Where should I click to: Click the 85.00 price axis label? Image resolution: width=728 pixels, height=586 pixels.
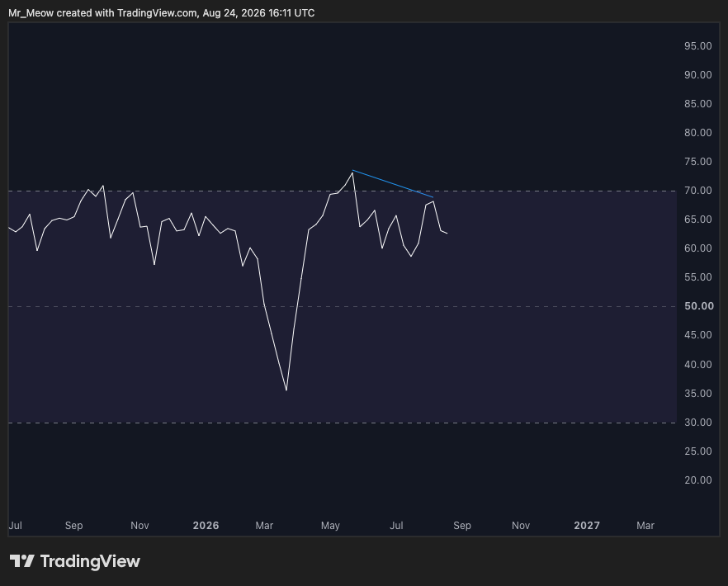[x=697, y=103]
